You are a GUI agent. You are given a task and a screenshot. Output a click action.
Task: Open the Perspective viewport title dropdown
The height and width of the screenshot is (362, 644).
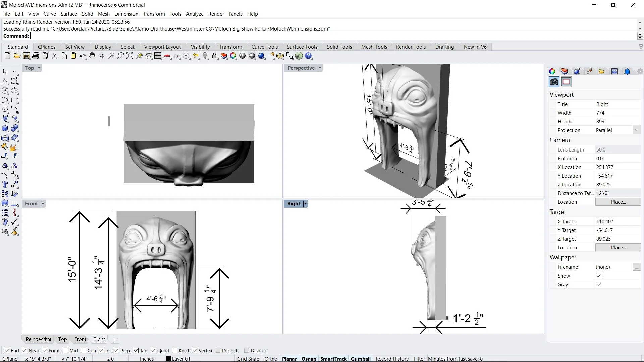coord(320,68)
